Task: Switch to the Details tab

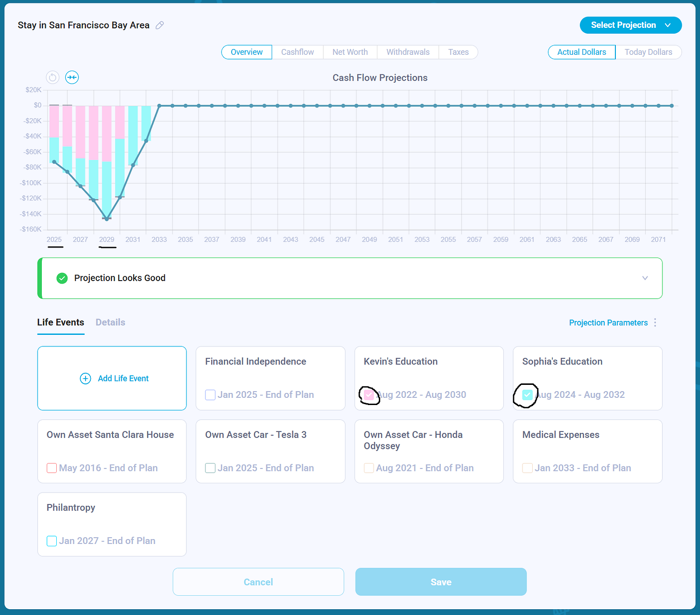Action: (111, 322)
